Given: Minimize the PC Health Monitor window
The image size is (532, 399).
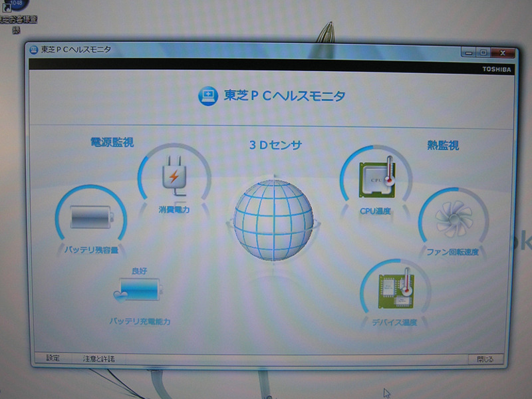Looking at the screenshot, I should tap(469, 53).
